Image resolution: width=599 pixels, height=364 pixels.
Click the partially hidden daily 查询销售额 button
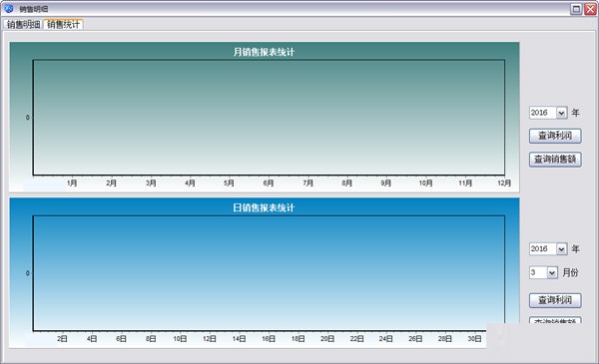555,320
